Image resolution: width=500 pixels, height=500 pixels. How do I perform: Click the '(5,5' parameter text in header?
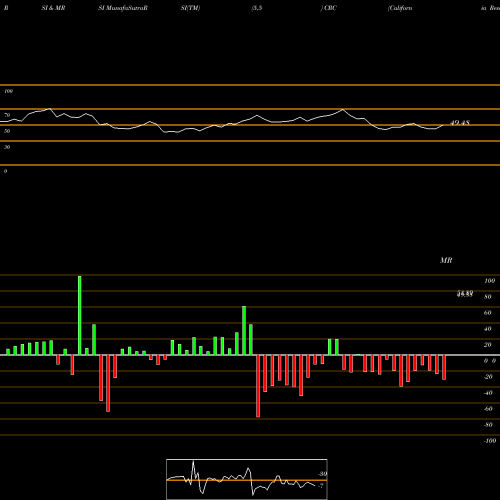257,8
